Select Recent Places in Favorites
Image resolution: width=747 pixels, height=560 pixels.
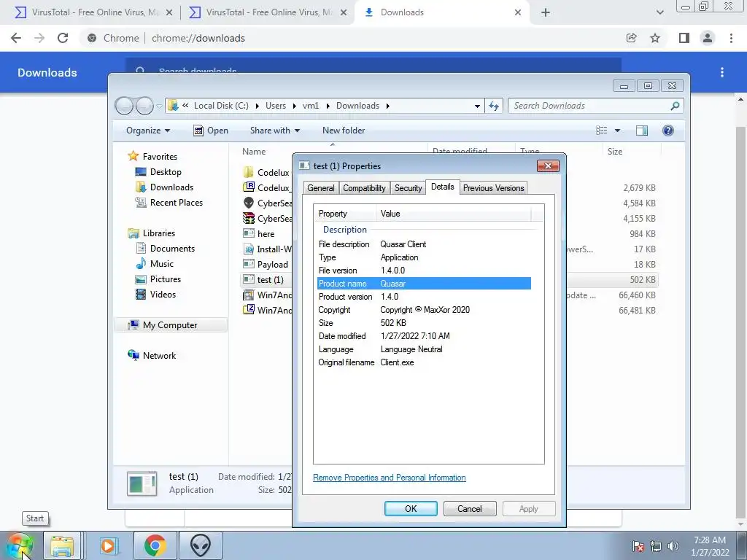[177, 203]
